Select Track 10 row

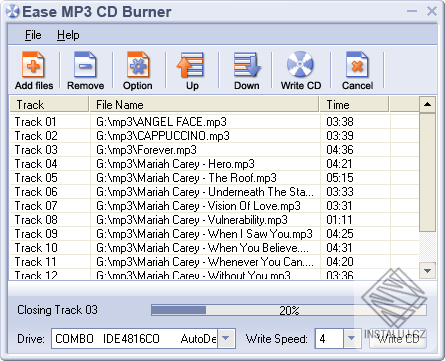(214, 248)
